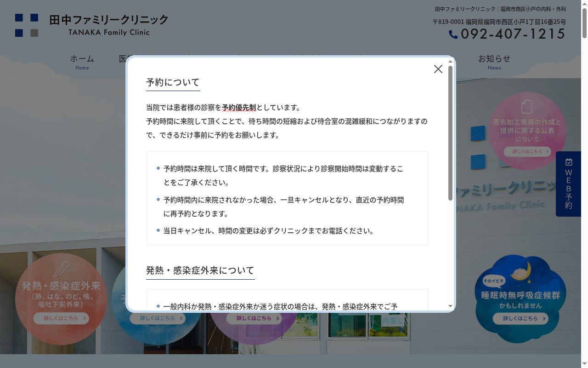Click the page scrollbar up arrow
Screen dimensions: 588x368
point(584,3)
